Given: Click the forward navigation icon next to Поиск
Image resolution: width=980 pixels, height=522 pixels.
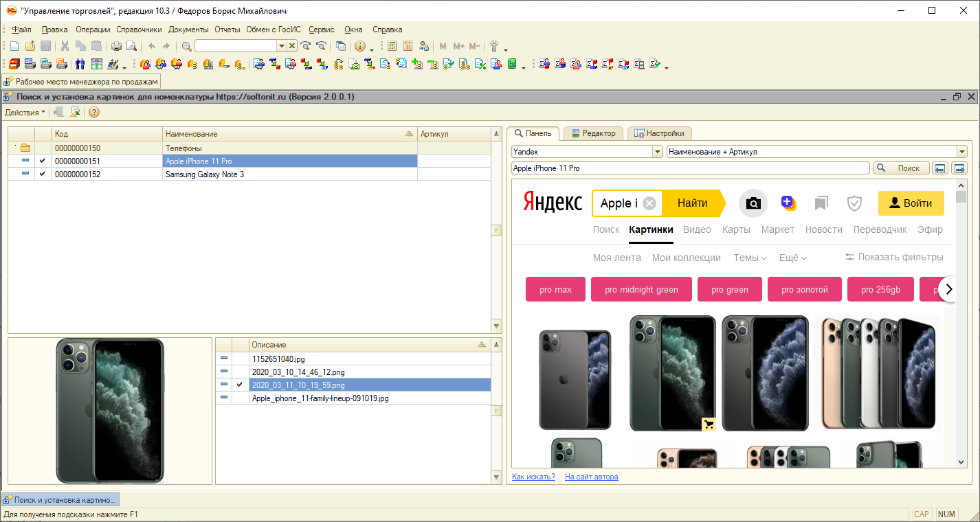Looking at the screenshot, I should click(959, 168).
